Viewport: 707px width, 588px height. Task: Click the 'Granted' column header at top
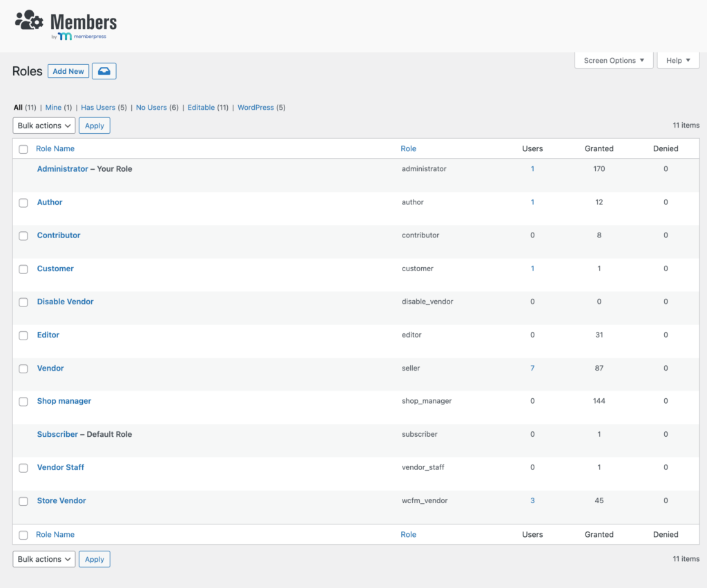(x=599, y=148)
